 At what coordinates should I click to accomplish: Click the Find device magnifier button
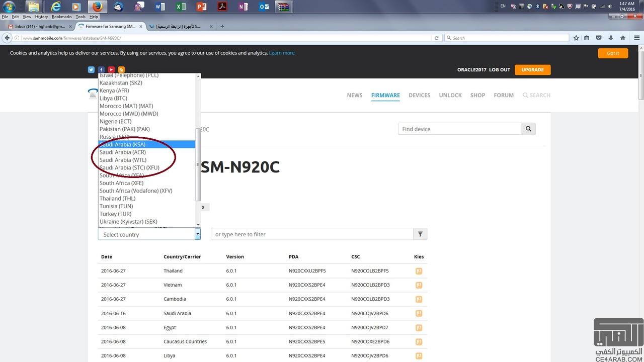pos(528,129)
